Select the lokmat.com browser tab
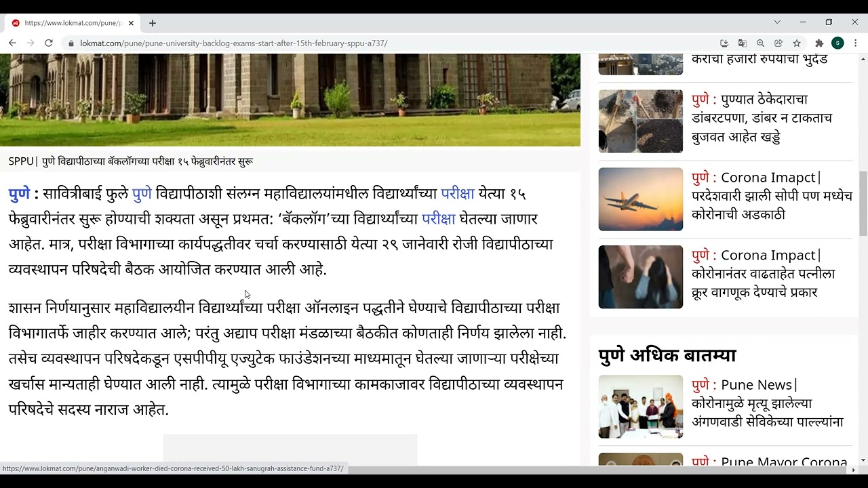 point(73,23)
